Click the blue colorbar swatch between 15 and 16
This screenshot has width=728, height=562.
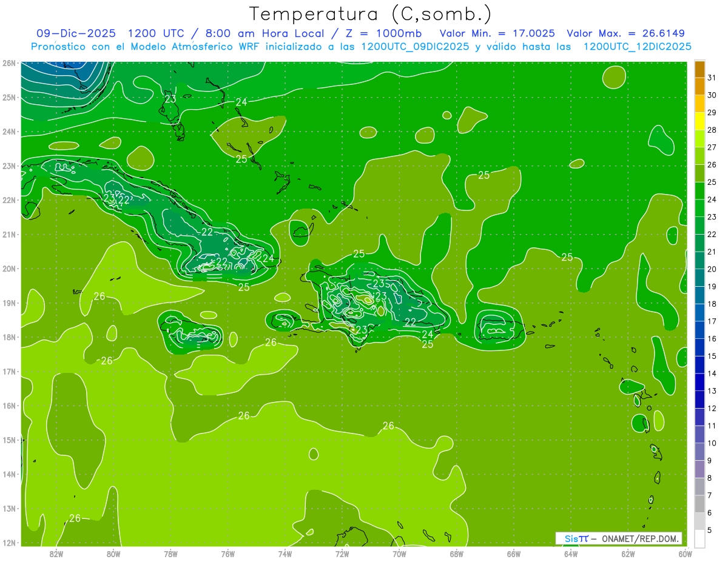[699, 347]
